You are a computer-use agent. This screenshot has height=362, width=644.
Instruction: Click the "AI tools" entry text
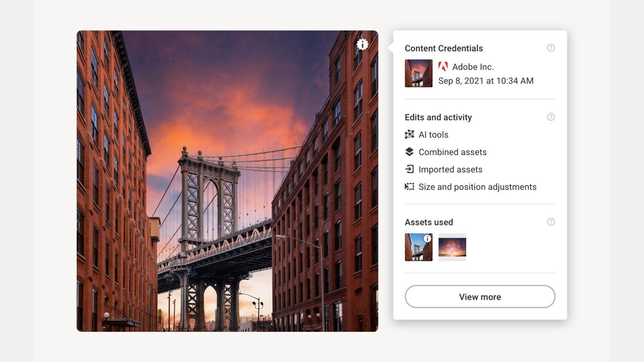pyautogui.click(x=433, y=135)
